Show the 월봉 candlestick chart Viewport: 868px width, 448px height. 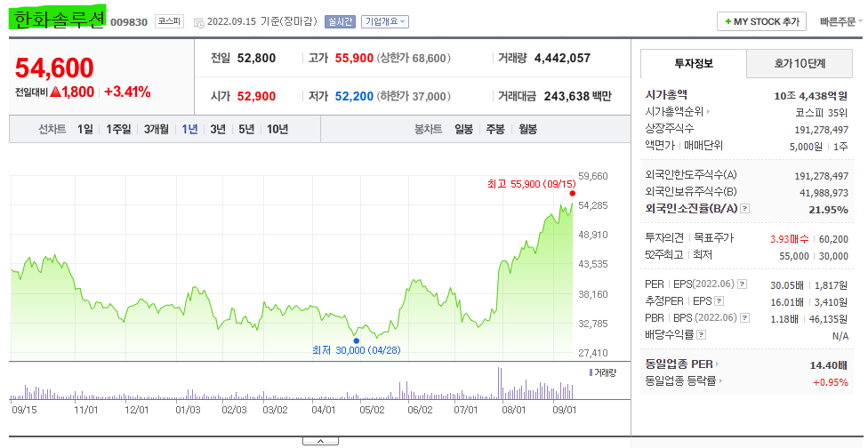click(x=527, y=129)
